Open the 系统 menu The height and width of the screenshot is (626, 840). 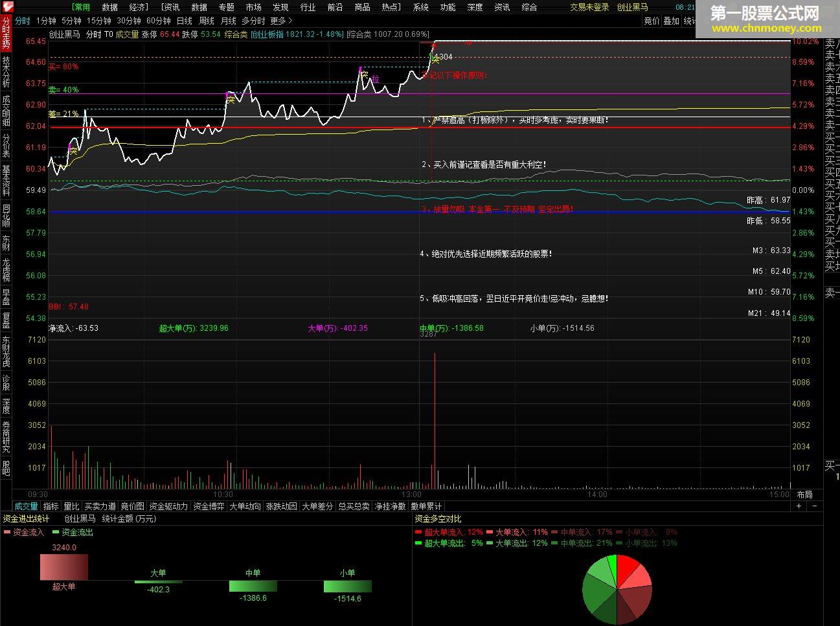tap(420, 7)
